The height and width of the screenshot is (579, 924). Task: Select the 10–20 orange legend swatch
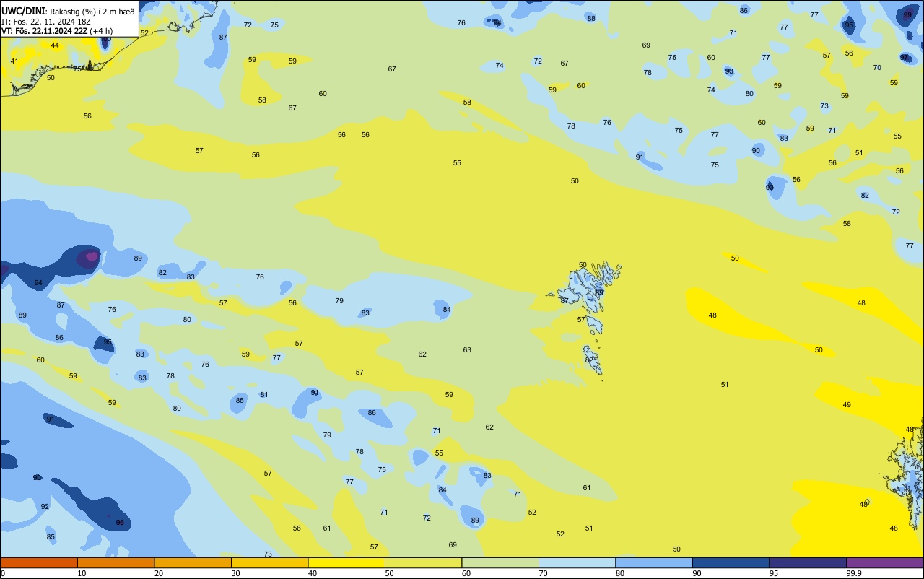pyautogui.click(x=115, y=562)
